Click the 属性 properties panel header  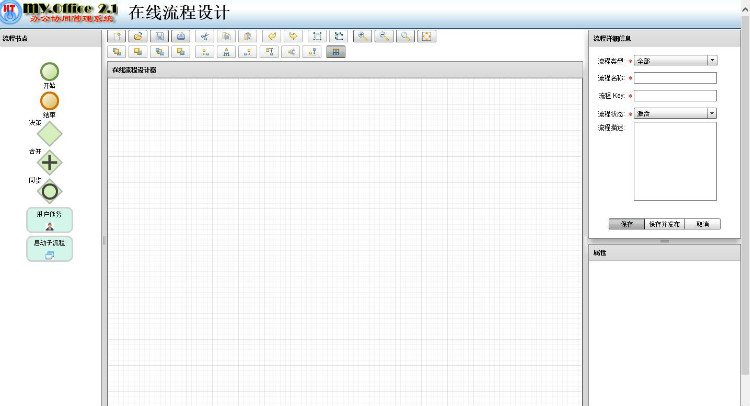pos(664,253)
